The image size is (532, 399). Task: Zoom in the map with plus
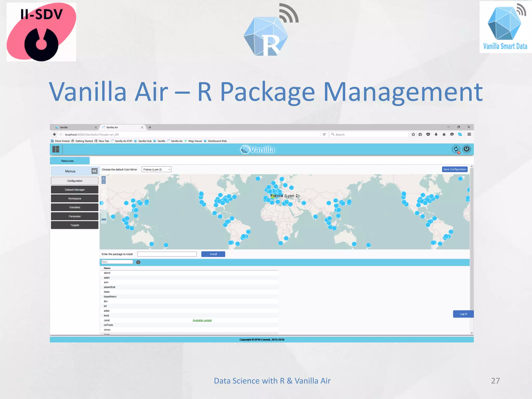pyautogui.click(x=104, y=178)
